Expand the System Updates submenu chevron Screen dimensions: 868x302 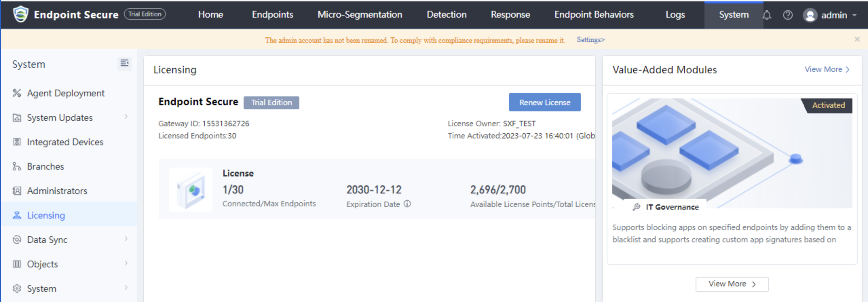pos(126,117)
